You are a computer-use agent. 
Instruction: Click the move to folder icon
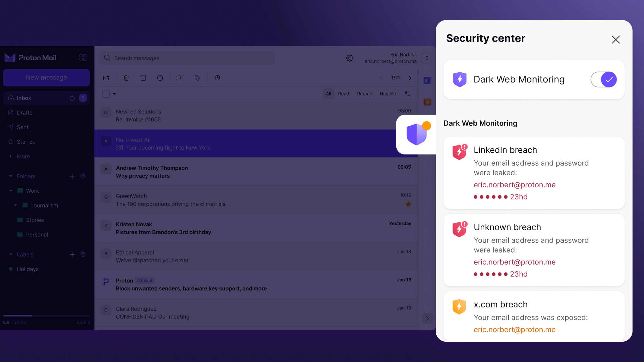click(x=180, y=78)
